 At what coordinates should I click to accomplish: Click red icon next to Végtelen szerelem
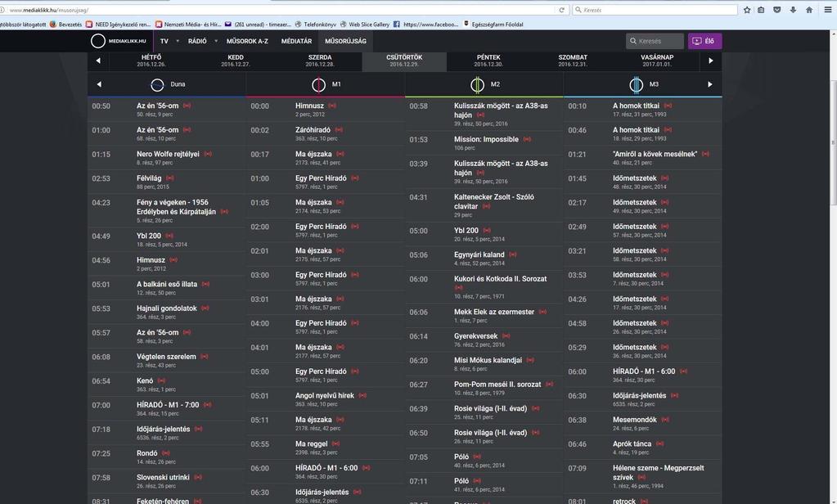(x=205, y=357)
